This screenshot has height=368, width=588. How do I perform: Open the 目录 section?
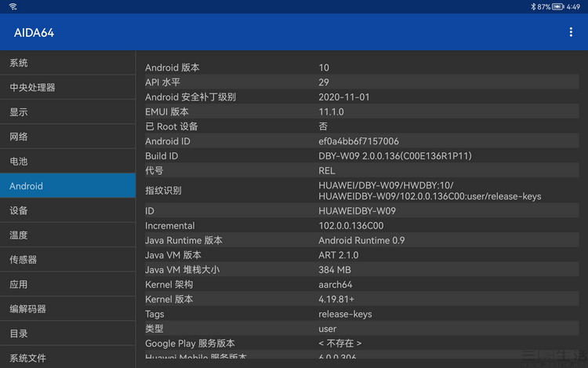click(x=67, y=333)
